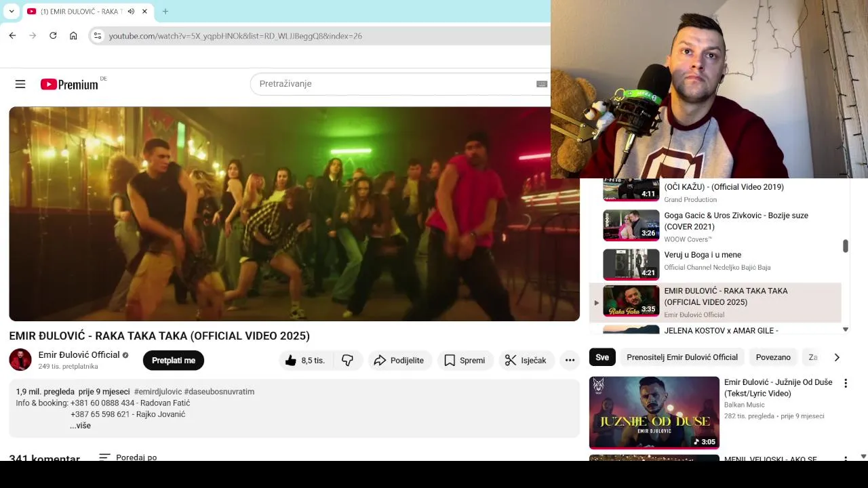Open the browser home page
The image size is (868, 488).
click(73, 36)
